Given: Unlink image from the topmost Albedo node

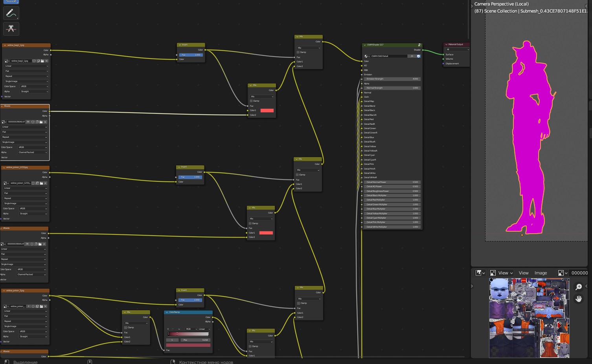Looking at the screenshot, I should [x=45, y=122].
